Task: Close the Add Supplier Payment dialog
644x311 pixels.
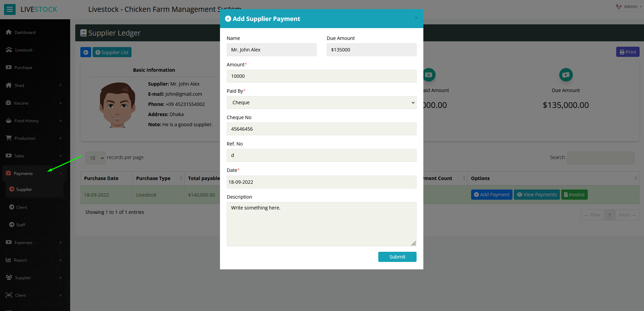Action: point(416,18)
